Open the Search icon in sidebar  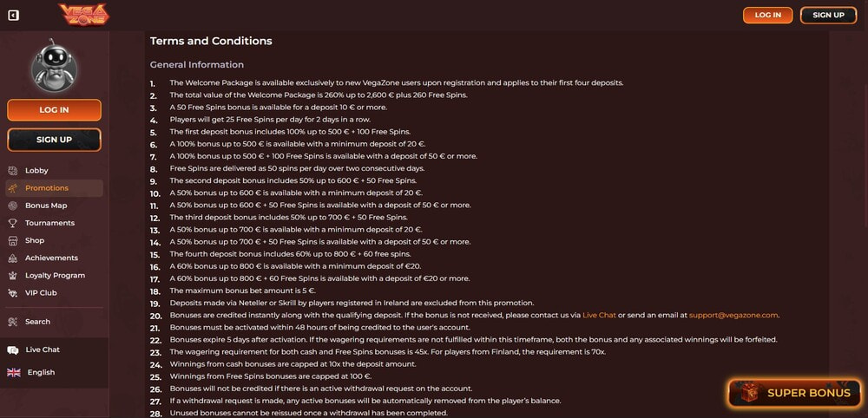click(13, 322)
